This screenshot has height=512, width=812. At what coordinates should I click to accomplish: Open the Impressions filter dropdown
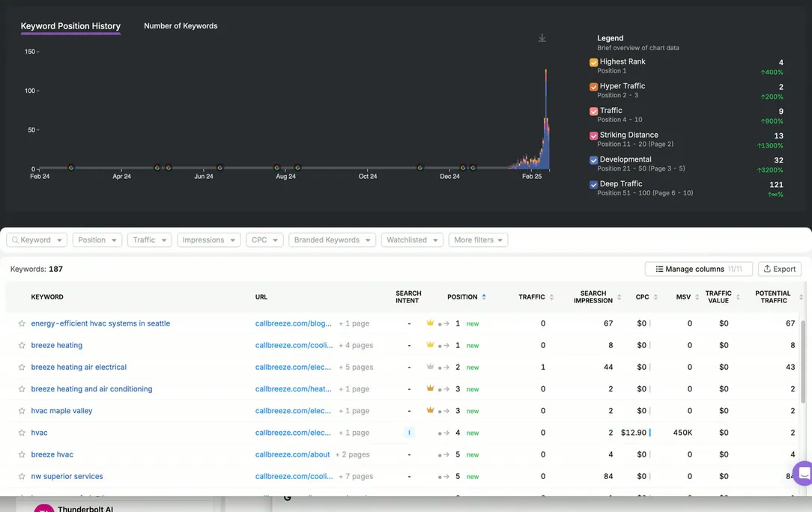point(209,240)
